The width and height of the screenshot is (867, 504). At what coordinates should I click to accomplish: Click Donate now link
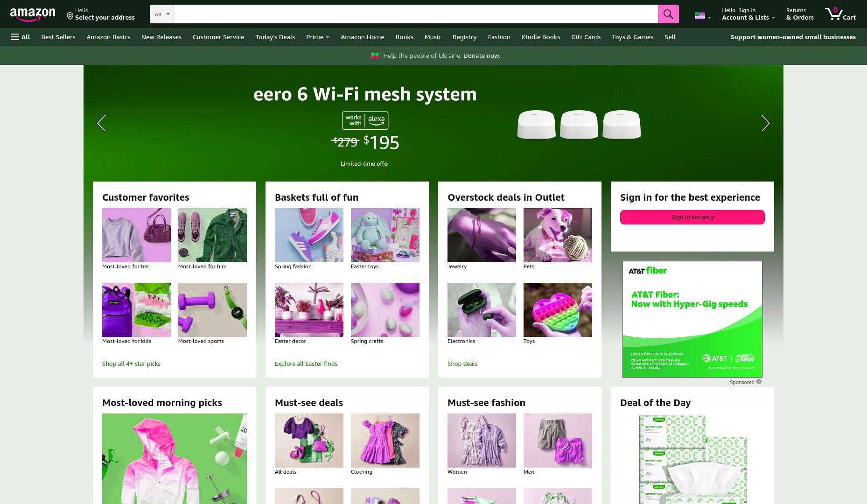(x=482, y=56)
